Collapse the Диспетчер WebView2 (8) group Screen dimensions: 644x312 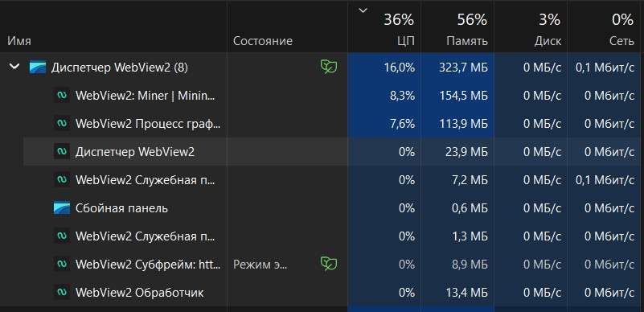pos(14,66)
